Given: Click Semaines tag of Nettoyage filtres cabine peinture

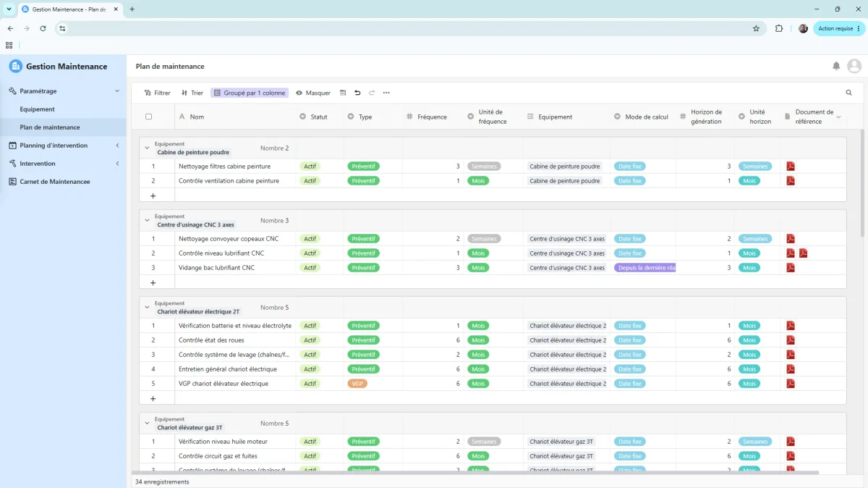Looking at the screenshot, I should click(x=484, y=167).
